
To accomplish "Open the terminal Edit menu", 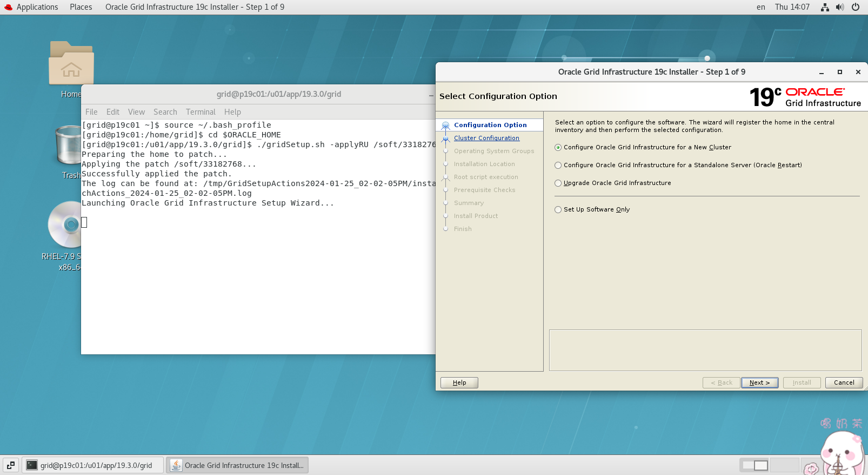I will (x=113, y=112).
